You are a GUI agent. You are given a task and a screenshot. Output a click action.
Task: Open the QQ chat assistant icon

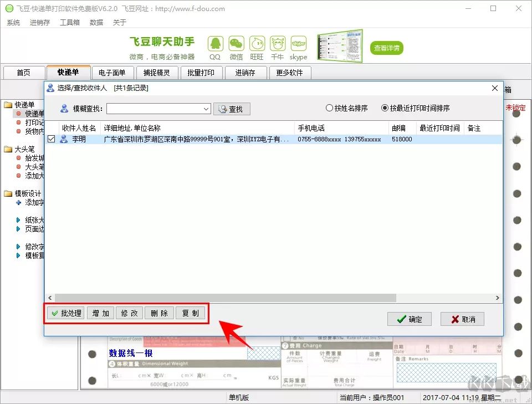click(x=215, y=42)
